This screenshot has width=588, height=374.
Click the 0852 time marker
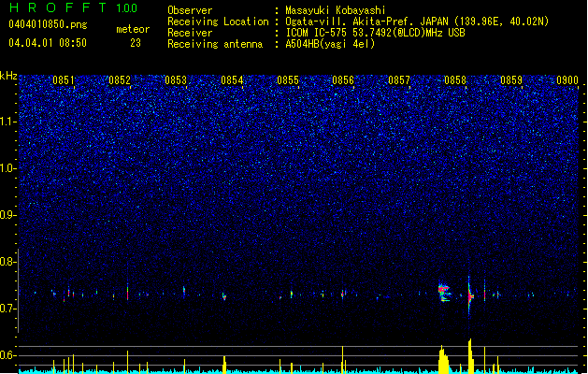coord(120,80)
